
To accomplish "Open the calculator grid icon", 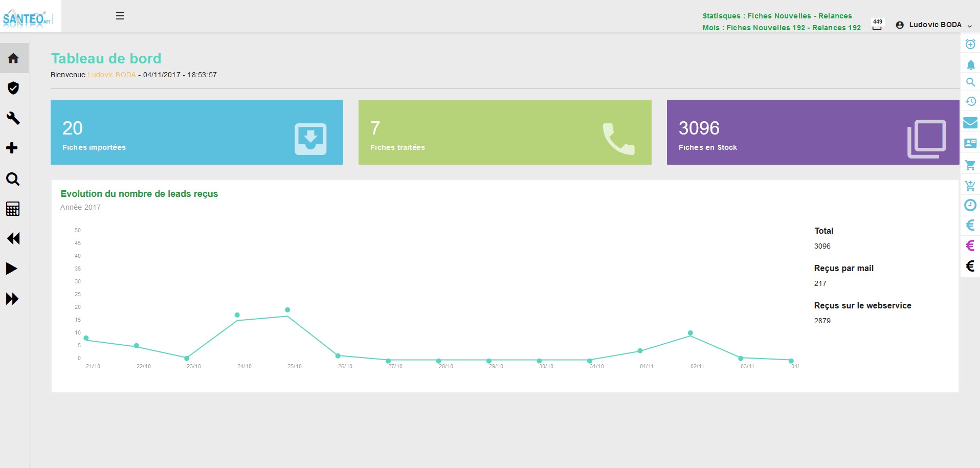I will [13, 209].
